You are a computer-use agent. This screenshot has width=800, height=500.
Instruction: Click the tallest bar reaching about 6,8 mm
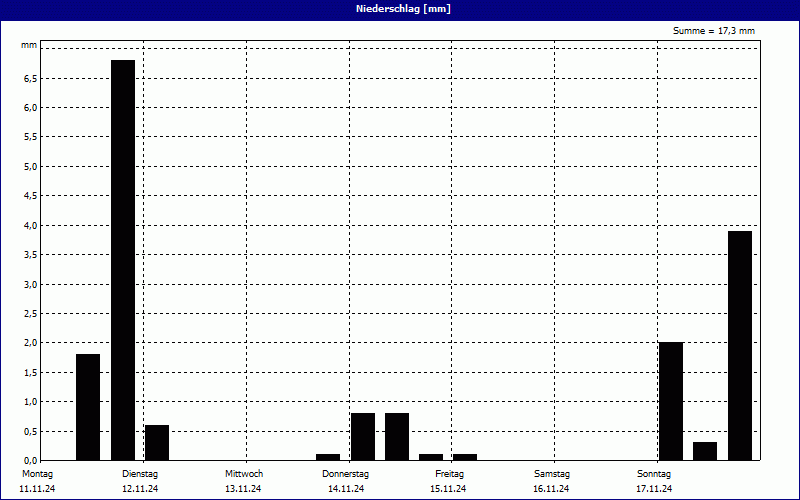pos(123,260)
